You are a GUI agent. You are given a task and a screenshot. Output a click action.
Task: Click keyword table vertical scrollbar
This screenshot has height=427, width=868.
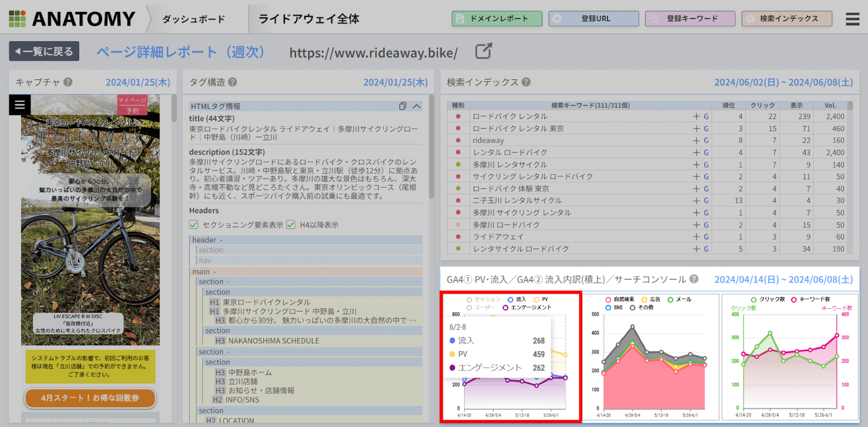850,106
